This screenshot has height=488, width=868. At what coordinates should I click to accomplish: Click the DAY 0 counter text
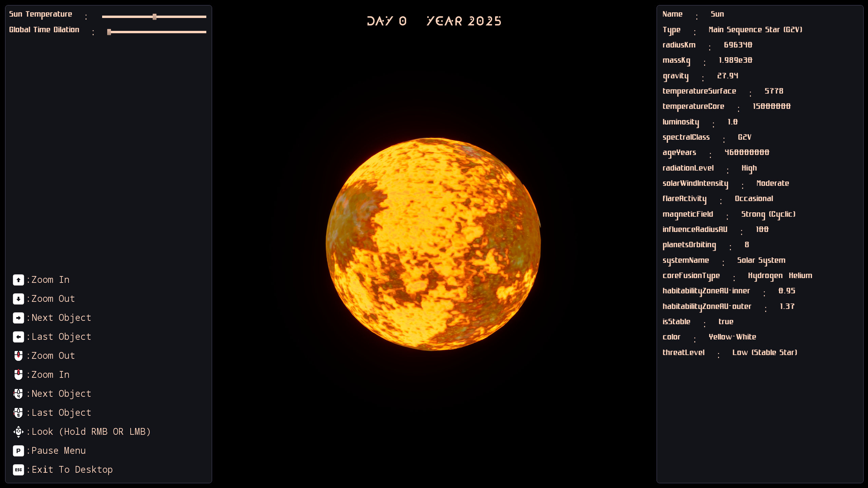tap(386, 21)
